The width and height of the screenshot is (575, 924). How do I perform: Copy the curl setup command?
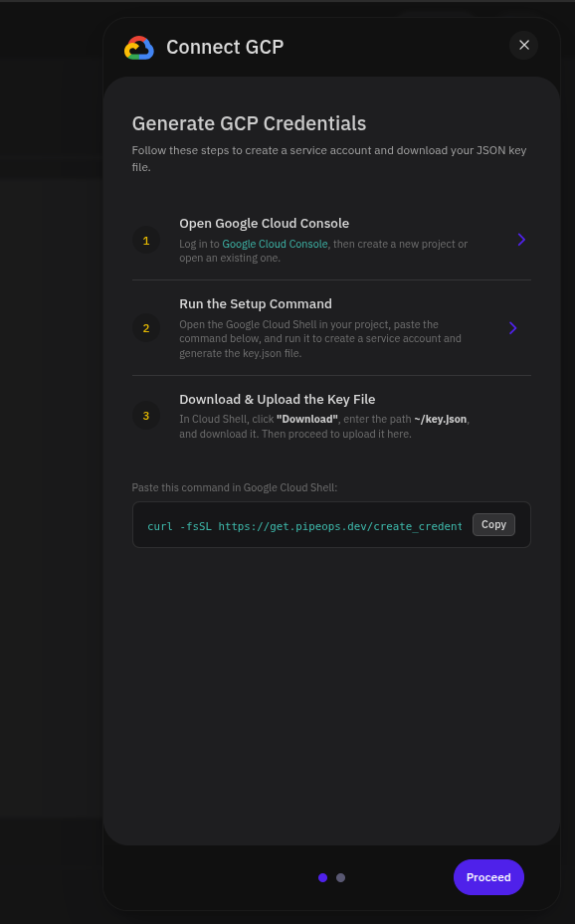point(493,524)
